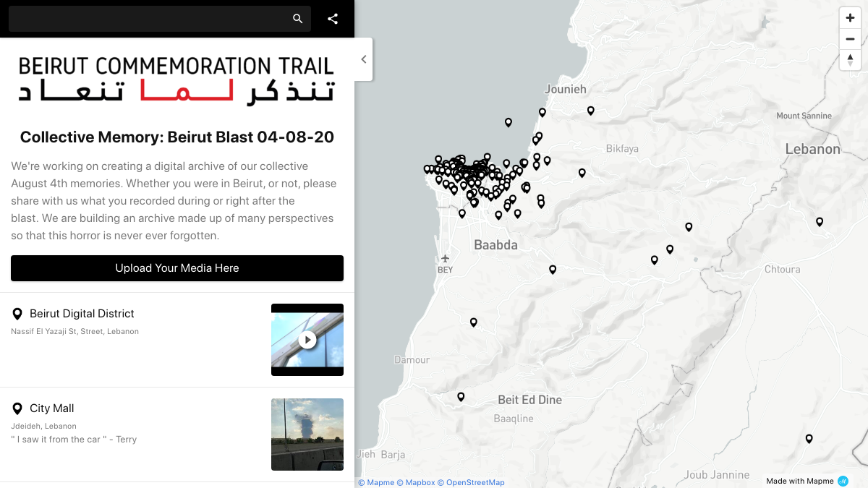Image resolution: width=868 pixels, height=488 pixels.
Task: Click inside the search input field
Action: (x=145, y=19)
